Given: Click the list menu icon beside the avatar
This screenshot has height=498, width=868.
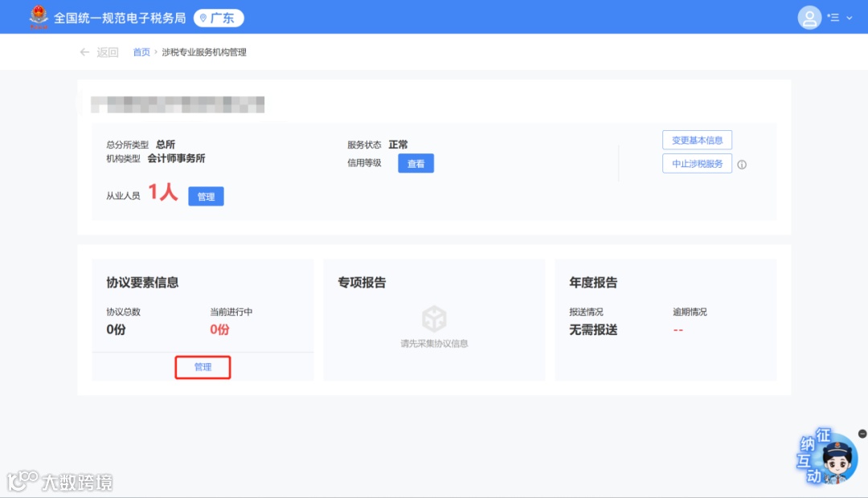Looking at the screenshot, I should 834,17.
